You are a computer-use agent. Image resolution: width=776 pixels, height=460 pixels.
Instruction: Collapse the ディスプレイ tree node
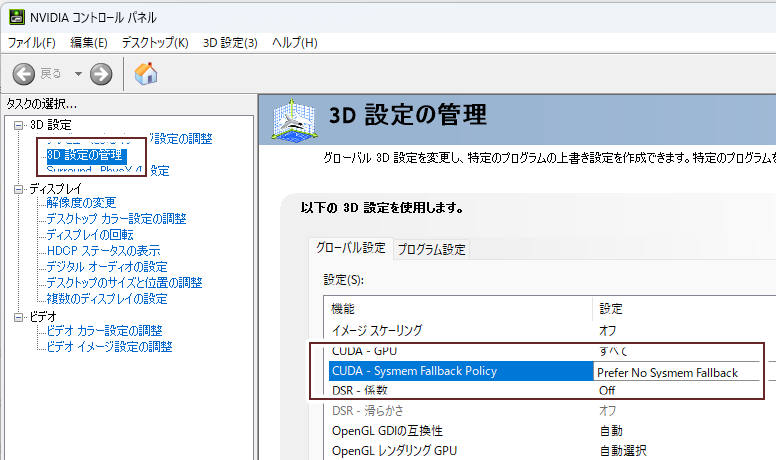coord(18,189)
